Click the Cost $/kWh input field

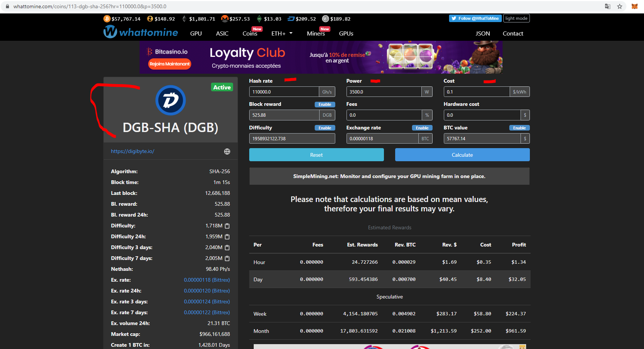tap(477, 92)
